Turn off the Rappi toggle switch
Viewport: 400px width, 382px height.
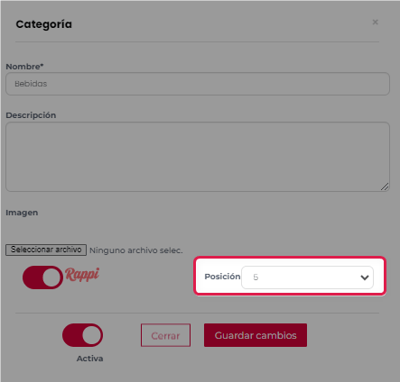pos(43,277)
